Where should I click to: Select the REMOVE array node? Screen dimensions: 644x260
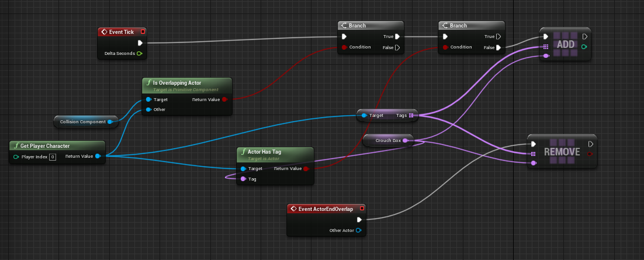pos(562,151)
